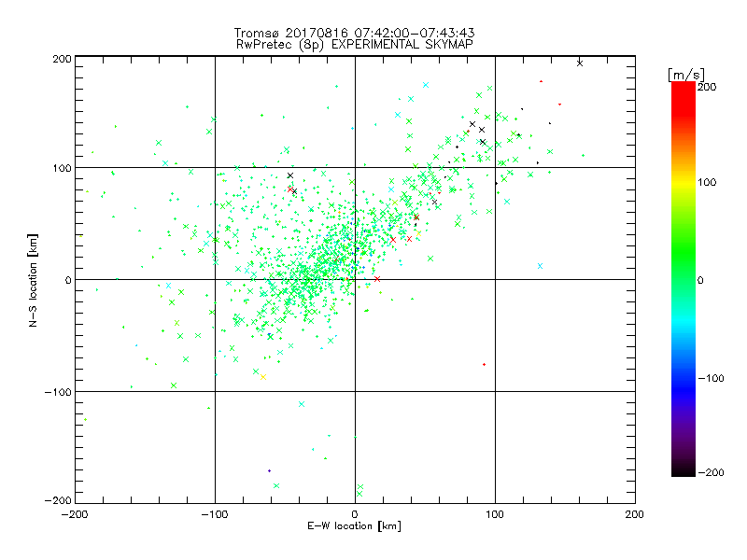This screenshot has height=560, width=747.
Task: Click the yellow band of the colorbar
Action: (x=684, y=183)
